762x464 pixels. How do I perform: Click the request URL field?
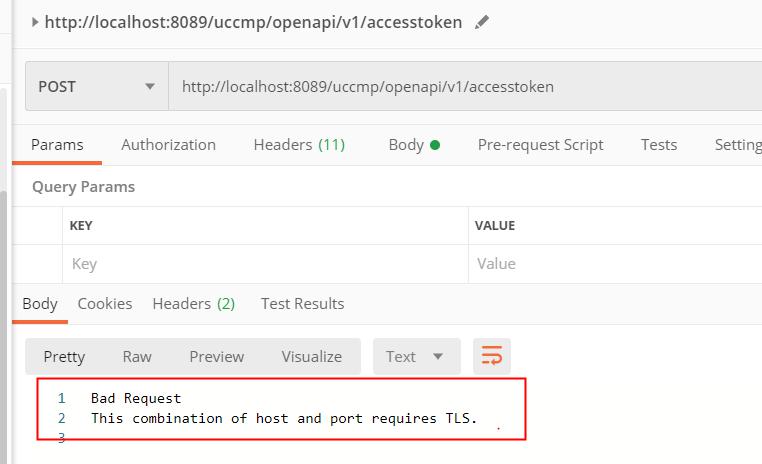coord(465,86)
